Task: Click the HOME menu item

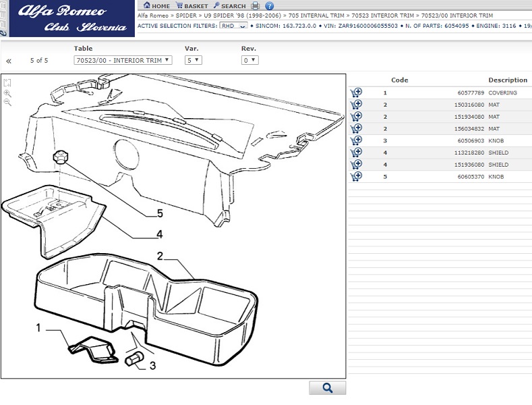Action: [x=156, y=6]
